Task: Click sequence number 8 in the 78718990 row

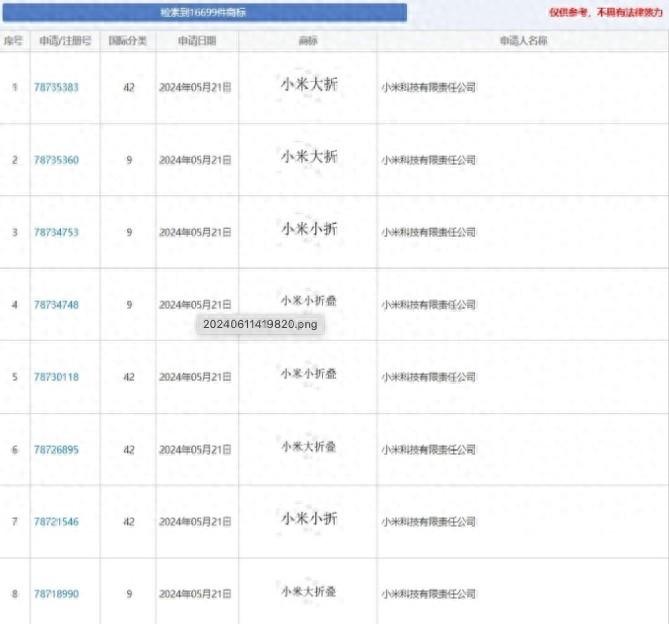Action: [15, 594]
